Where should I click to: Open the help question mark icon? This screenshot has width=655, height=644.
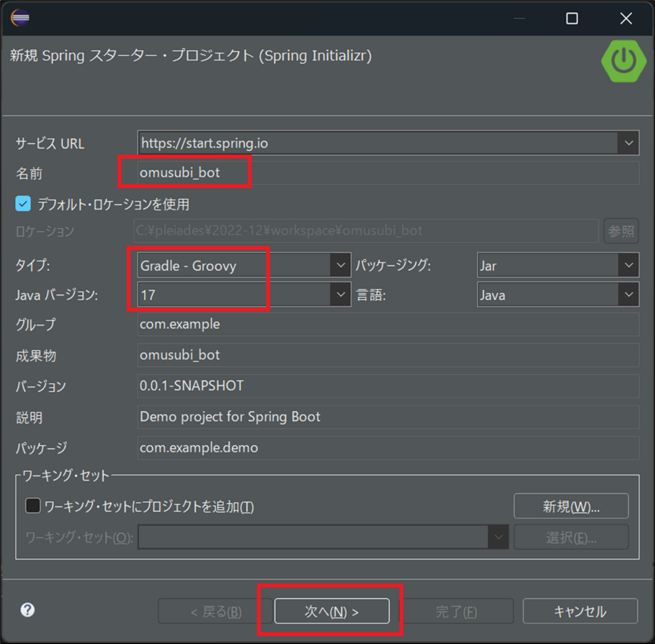[x=27, y=610]
